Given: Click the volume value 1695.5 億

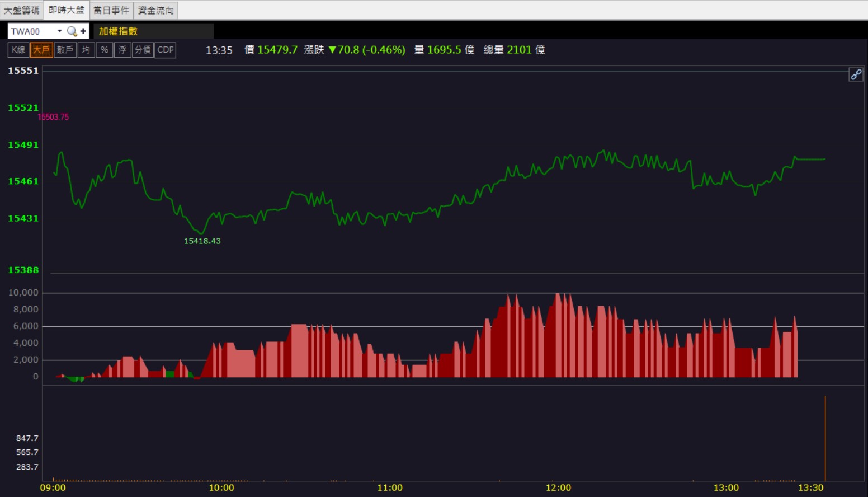Looking at the screenshot, I should [451, 50].
